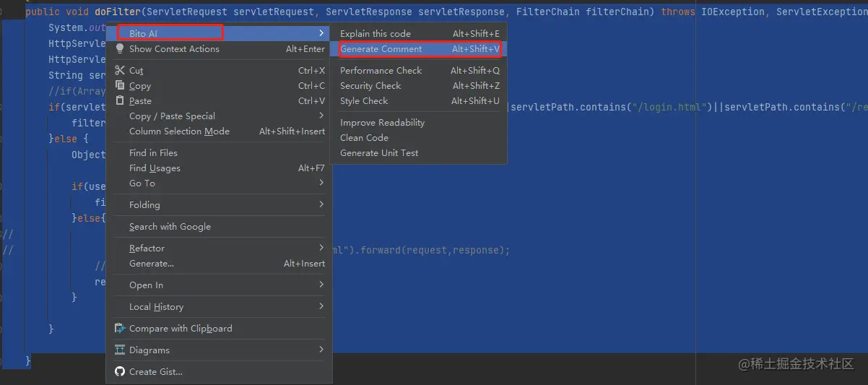Expand the Go To submenu arrow
Screen dimensions: 868x385
tap(321, 183)
